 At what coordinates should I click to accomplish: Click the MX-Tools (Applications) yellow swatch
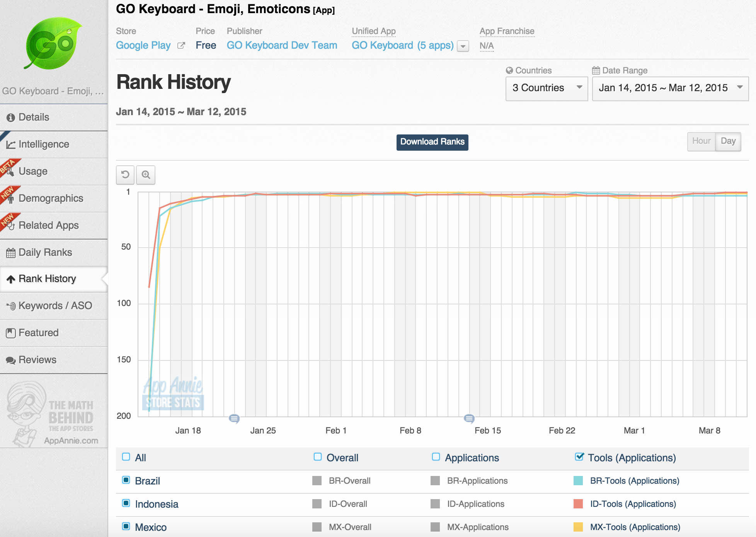pos(578,527)
